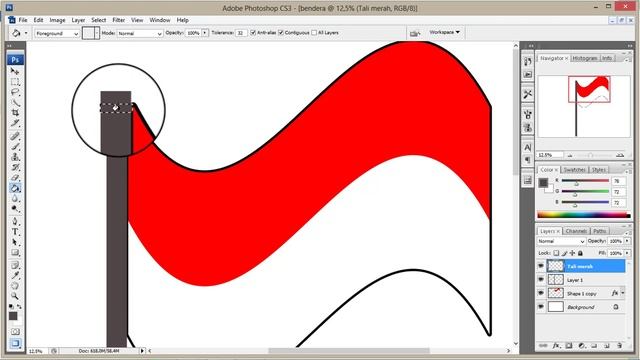The image size is (640, 360).
Task: Open Go to Bridge icon in options bar
Action: (415, 33)
